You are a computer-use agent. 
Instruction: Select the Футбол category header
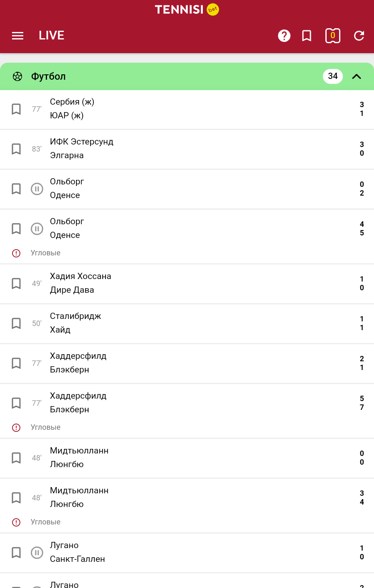(x=49, y=76)
